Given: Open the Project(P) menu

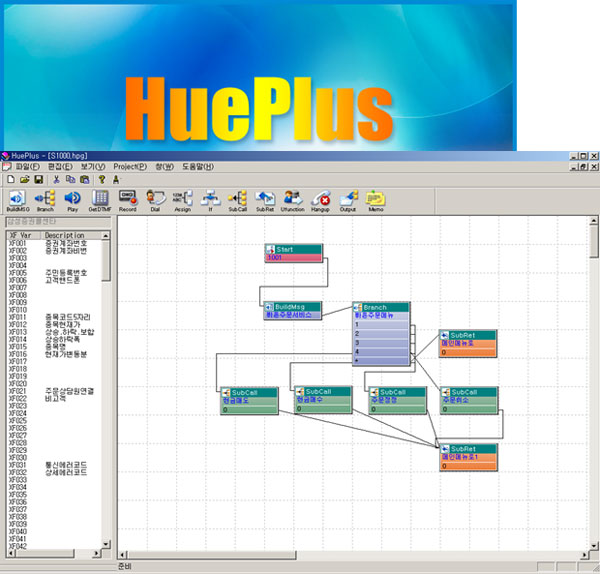Looking at the screenshot, I should pos(130,167).
